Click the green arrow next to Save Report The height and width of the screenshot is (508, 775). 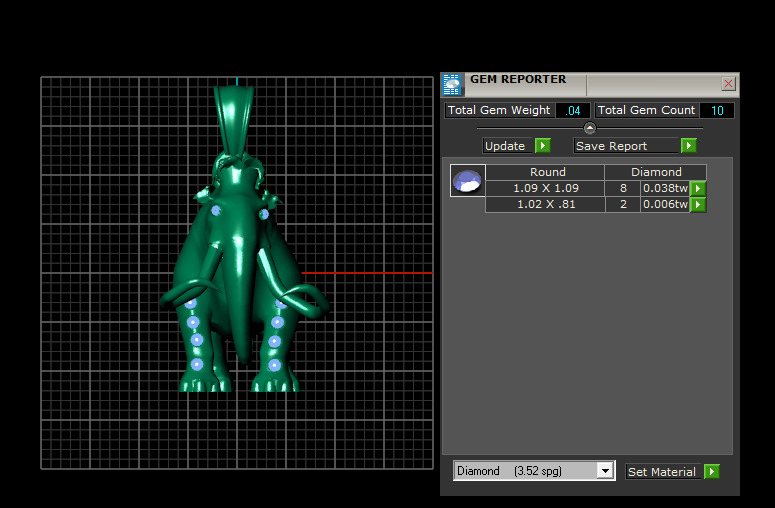(689, 146)
